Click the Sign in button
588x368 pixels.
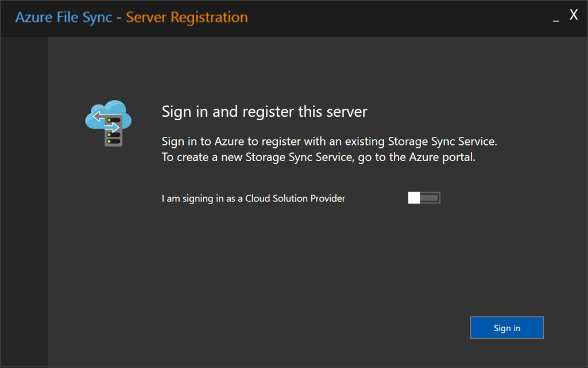pyautogui.click(x=506, y=328)
